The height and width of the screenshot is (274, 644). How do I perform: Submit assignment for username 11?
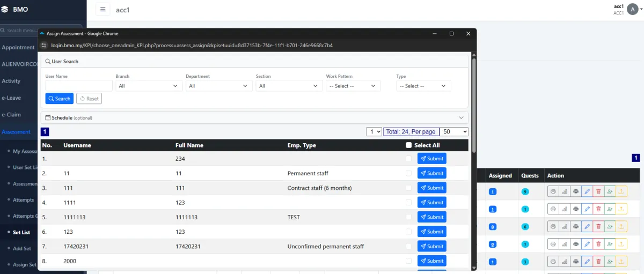point(432,173)
